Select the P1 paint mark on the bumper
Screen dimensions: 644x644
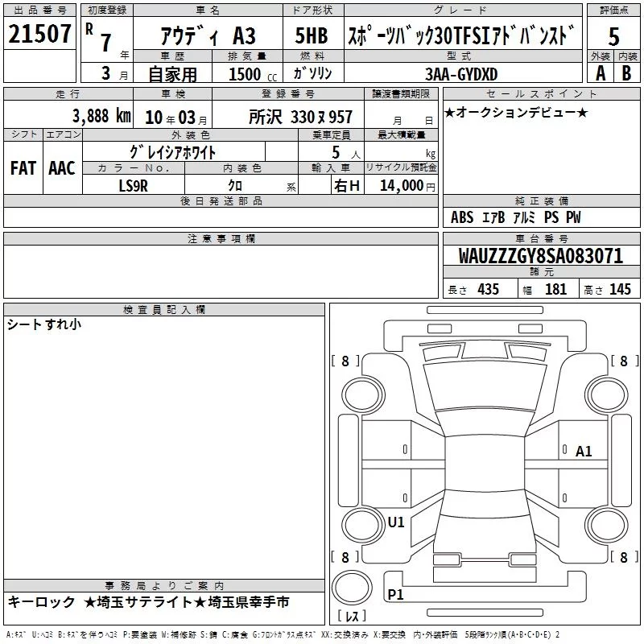pos(395,594)
